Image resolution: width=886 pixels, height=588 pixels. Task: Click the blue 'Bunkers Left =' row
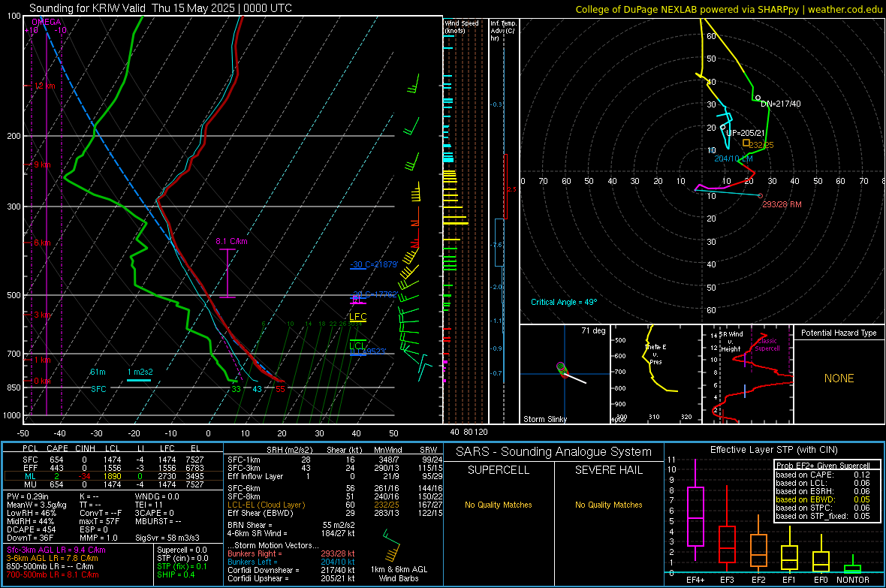pos(291,562)
